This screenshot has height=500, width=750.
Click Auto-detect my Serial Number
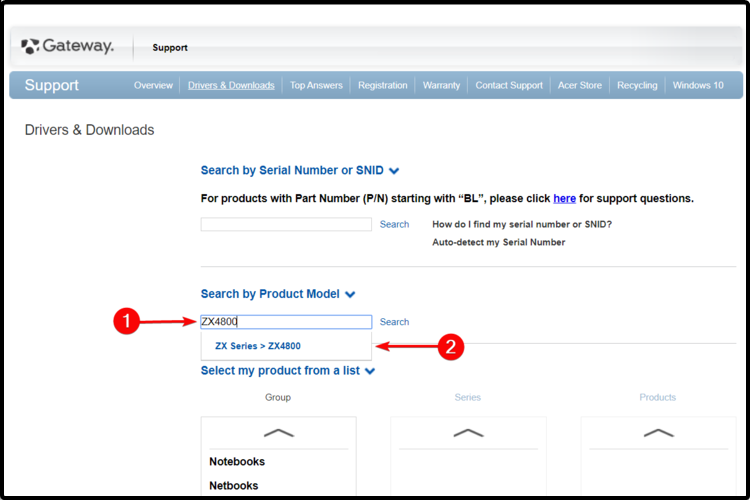tap(498, 242)
